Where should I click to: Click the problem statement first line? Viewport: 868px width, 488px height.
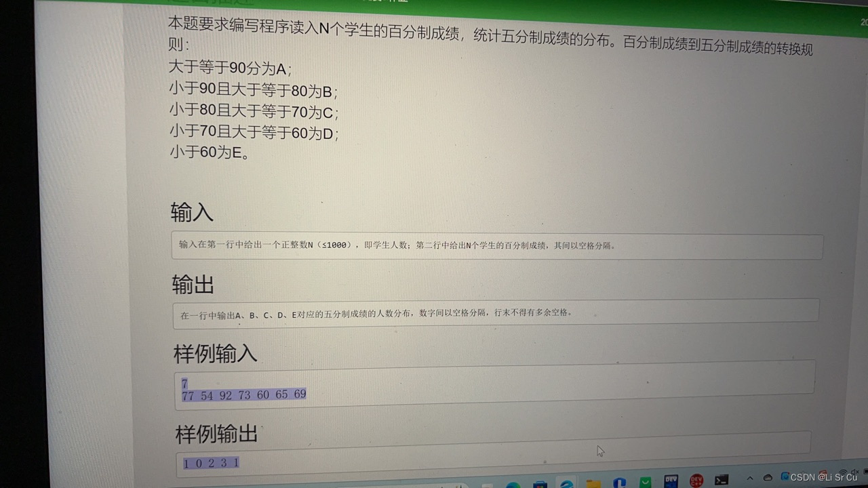click(490, 36)
